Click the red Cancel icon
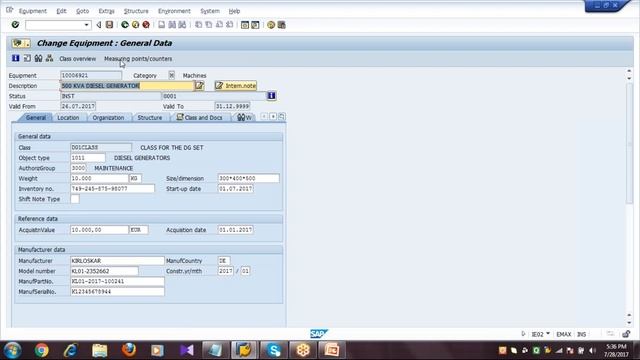 coord(146,25)
